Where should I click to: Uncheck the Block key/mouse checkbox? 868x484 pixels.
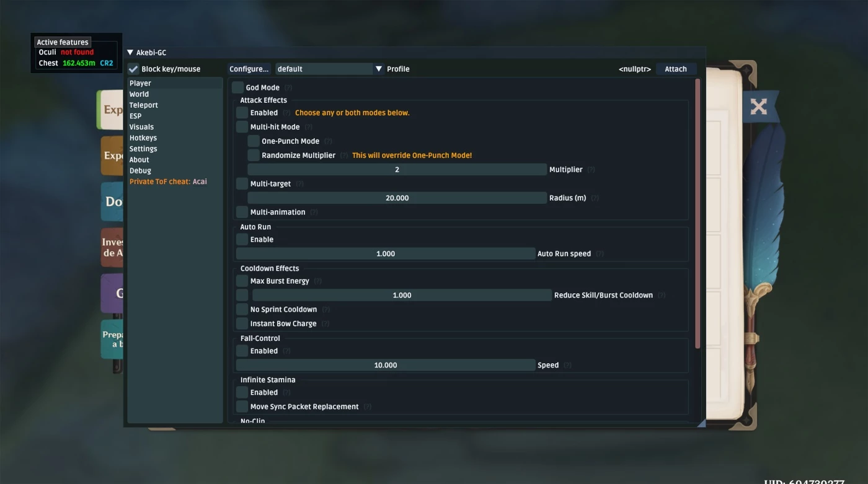[133, 69]
